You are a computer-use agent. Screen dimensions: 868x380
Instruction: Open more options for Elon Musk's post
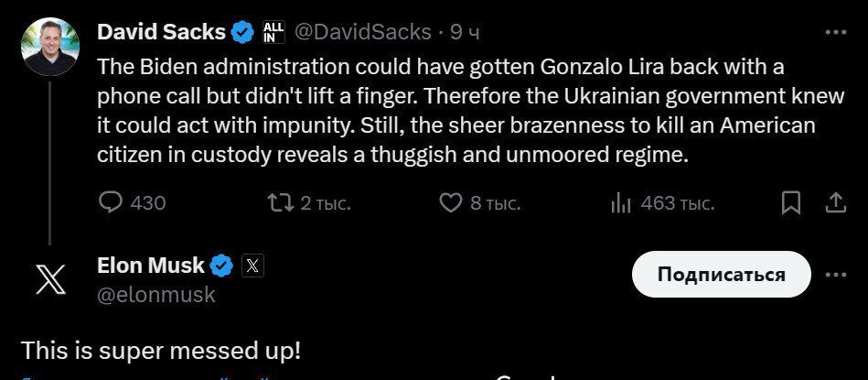coord(836,275)
